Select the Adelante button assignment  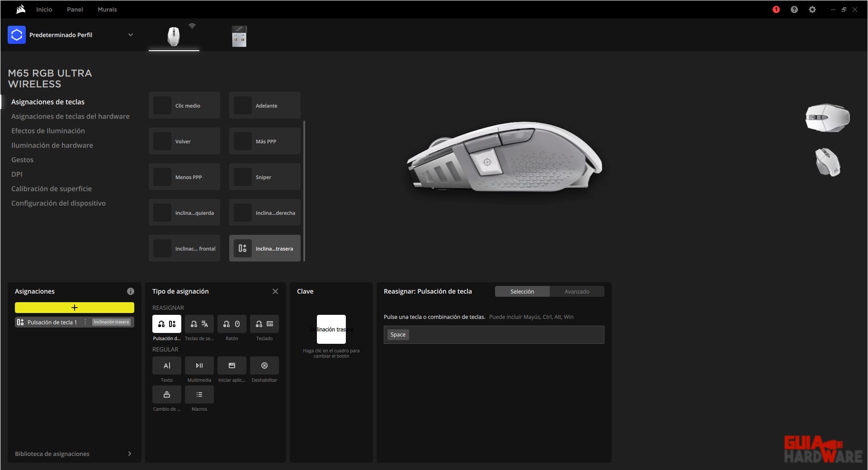(x=265, y=105)
